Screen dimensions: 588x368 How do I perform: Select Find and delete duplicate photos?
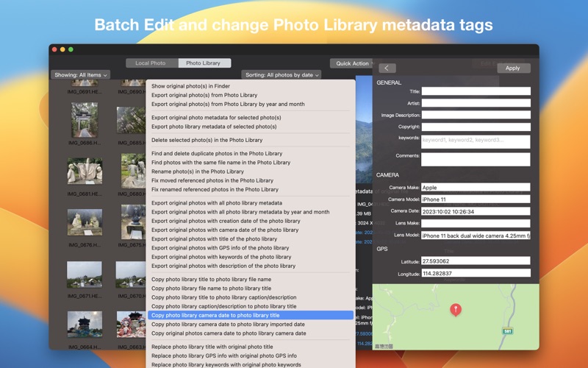point(251,154)
